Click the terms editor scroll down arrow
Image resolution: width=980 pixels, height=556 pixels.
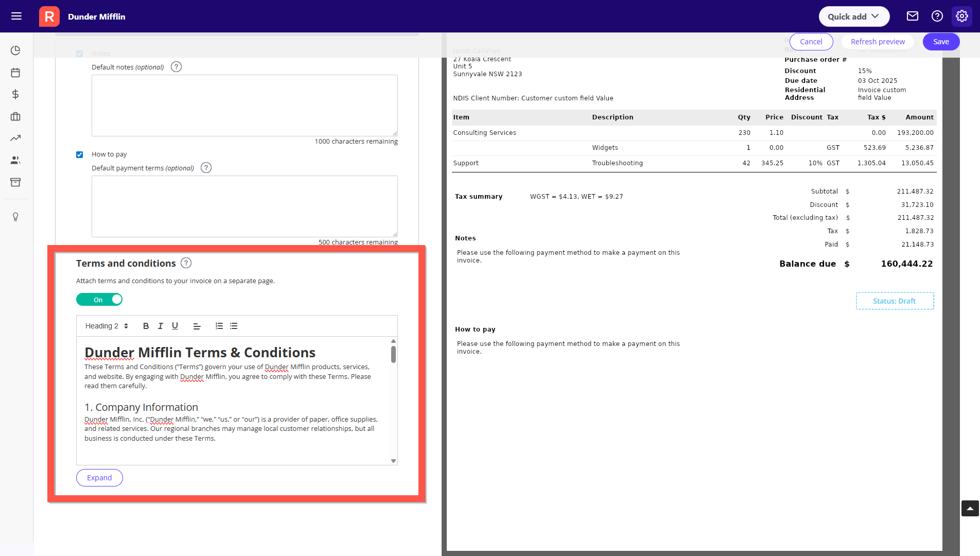click(x=393, y=461)
